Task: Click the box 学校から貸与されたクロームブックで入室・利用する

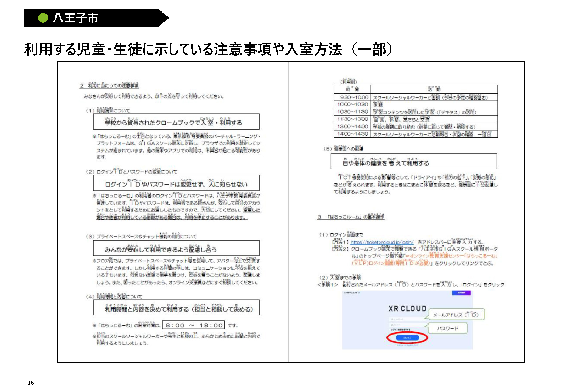Action: 176,122
